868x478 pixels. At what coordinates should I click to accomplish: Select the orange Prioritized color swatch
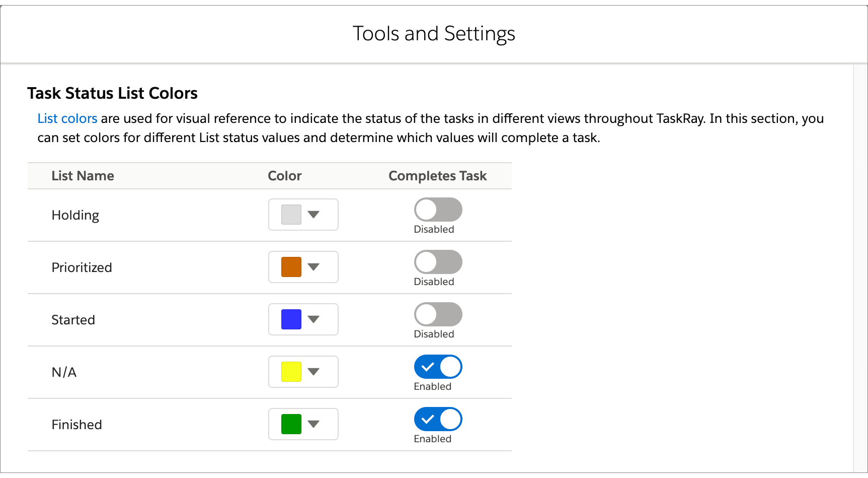[291, 267]
